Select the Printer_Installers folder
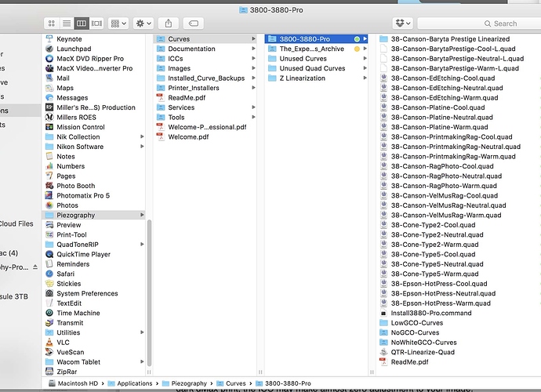 pos(205,88)
